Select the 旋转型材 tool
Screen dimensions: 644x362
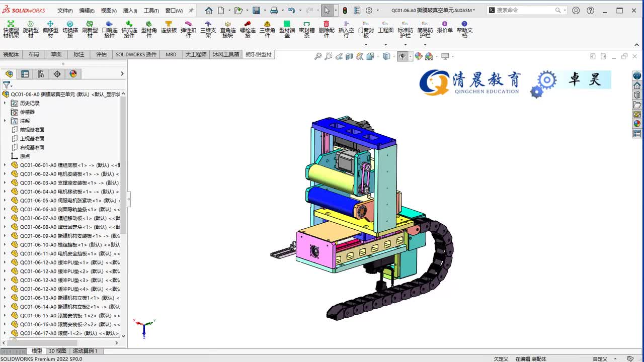(x=31, y=30)
